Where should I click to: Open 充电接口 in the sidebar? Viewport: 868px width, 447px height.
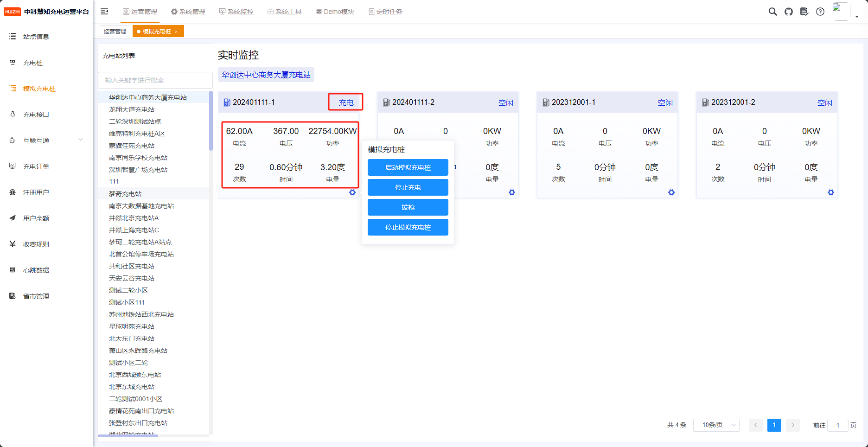46,115
